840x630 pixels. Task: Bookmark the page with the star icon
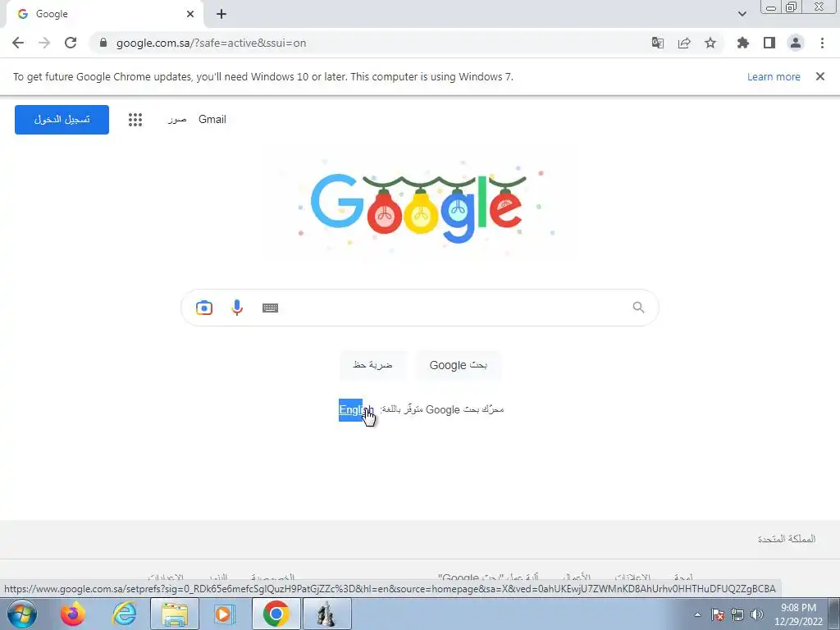tap(710, 43)
